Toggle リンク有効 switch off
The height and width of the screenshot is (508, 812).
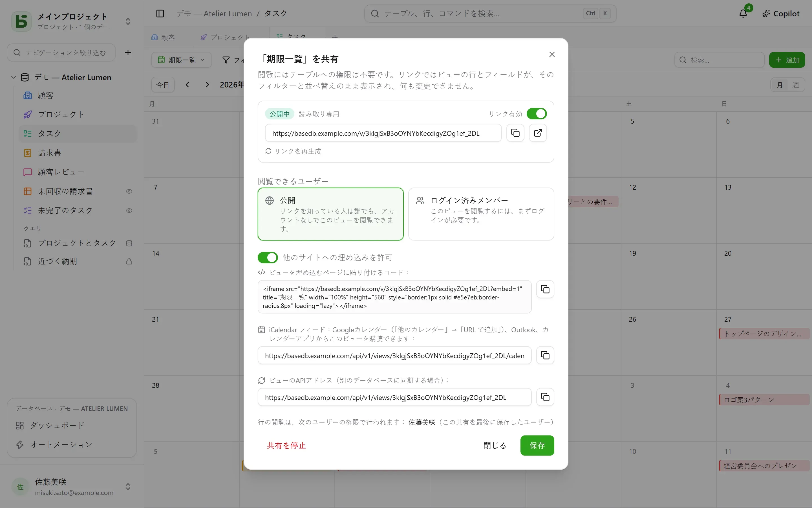[537, 114]
